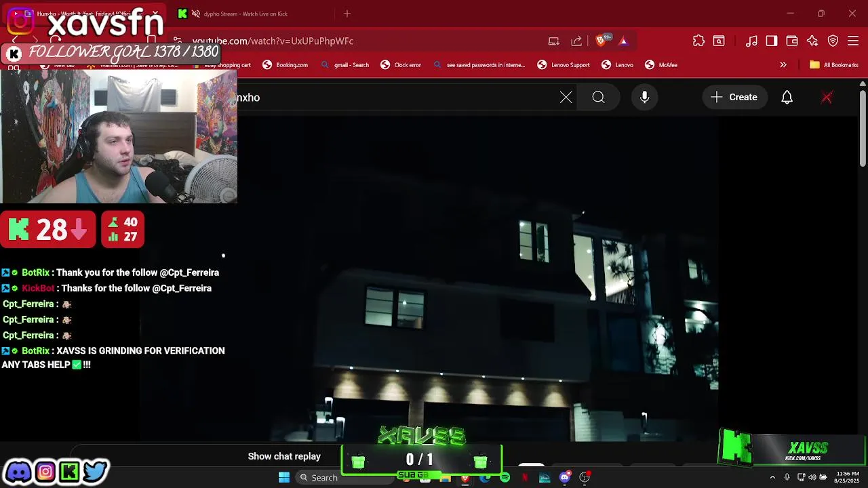This screenshot has width=868, height=488.
Task: Open Brave Shields lion icon
Action: tap(600, 41)
